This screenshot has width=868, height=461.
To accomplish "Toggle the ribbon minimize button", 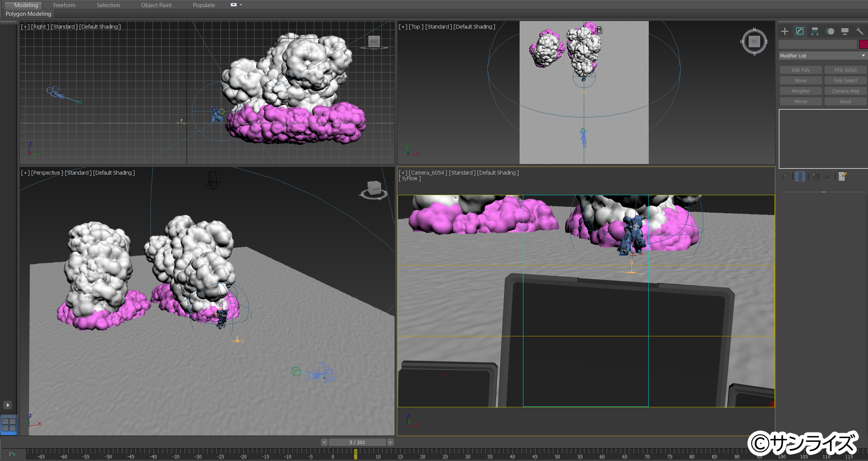I will tap(234, 5).
